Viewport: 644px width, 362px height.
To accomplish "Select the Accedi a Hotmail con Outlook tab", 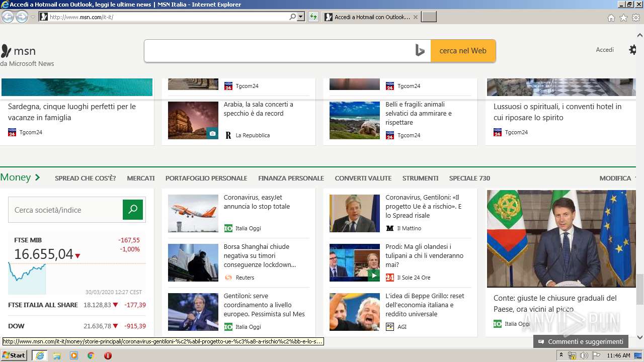I will [x=371, y=17].
